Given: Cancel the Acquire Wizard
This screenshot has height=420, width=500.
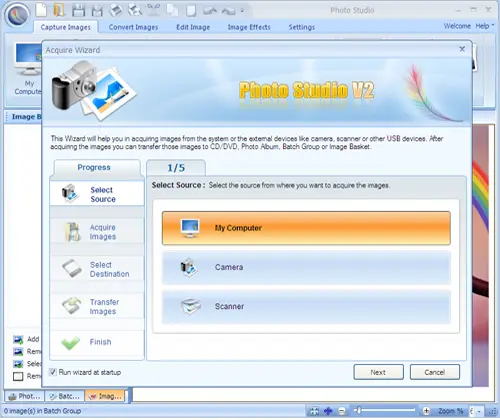Looking at the screenshot, I should (x=435, y=372).
